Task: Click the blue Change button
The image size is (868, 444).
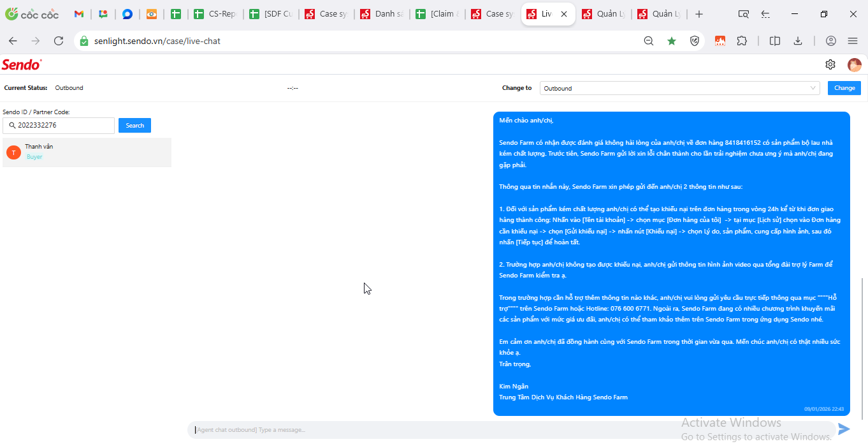Action: tap(844, 88)
